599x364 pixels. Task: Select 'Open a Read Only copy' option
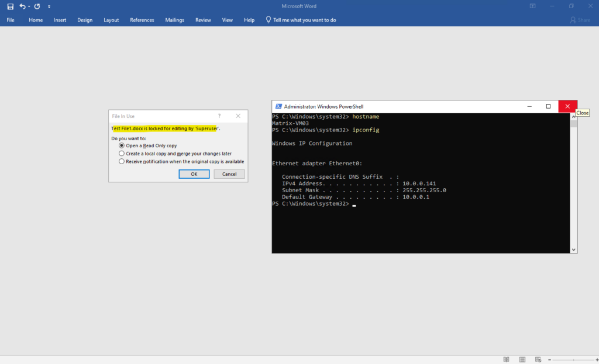pos(122,145)
